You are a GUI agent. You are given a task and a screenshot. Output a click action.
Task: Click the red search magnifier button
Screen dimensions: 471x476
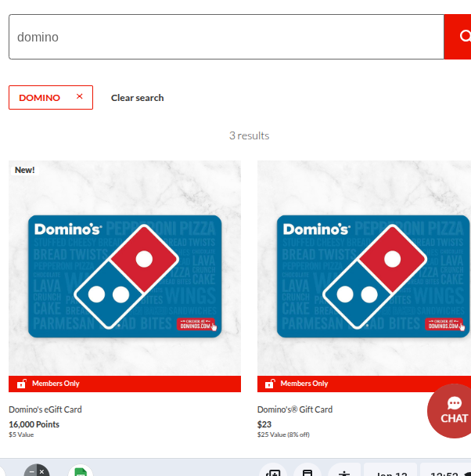(458, 37)
